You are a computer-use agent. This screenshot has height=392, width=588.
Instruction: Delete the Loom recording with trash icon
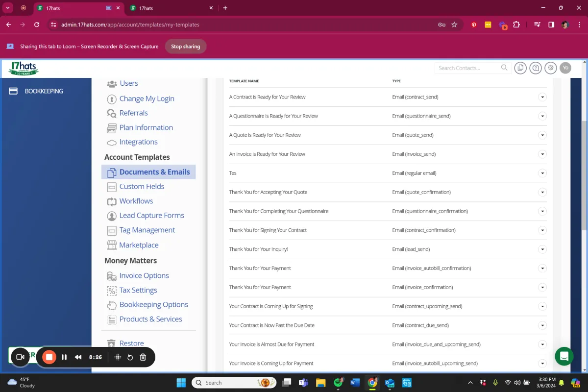pyautogui.click(x=143, y=357)
